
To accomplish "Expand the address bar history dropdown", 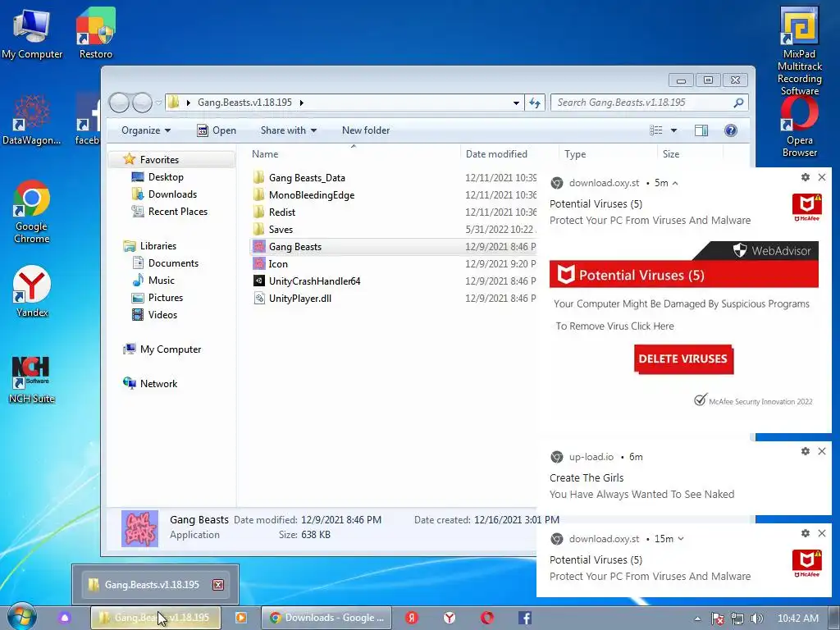I will (x=516, y=103).
